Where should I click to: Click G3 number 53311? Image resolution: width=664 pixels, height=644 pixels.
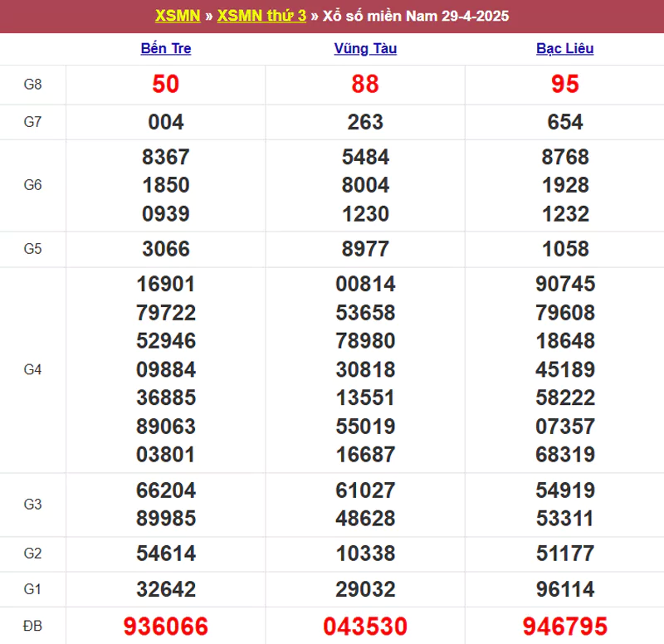[565, 518]
